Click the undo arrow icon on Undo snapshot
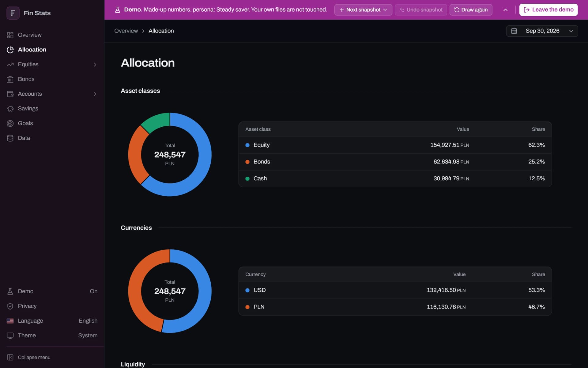This screenshot has width=588, height=368. tap(402, 10)
